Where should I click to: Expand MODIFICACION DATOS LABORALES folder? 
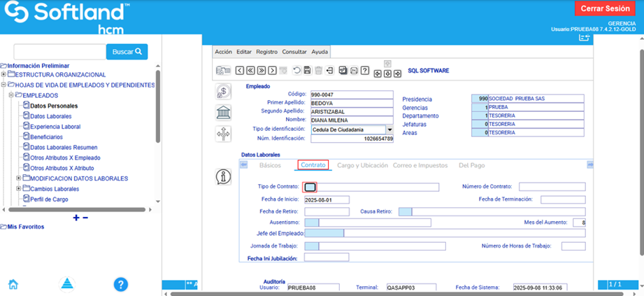[x=18, y=178]
